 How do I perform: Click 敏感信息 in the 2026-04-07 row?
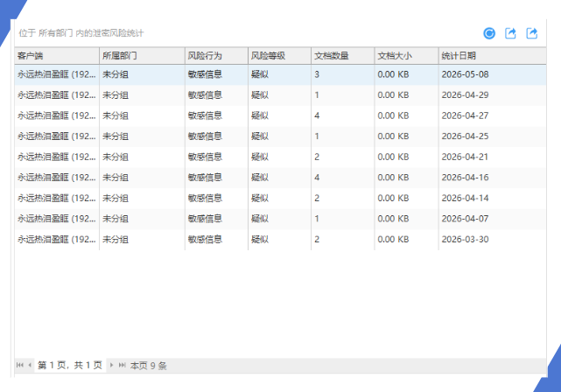pos(205,219)
